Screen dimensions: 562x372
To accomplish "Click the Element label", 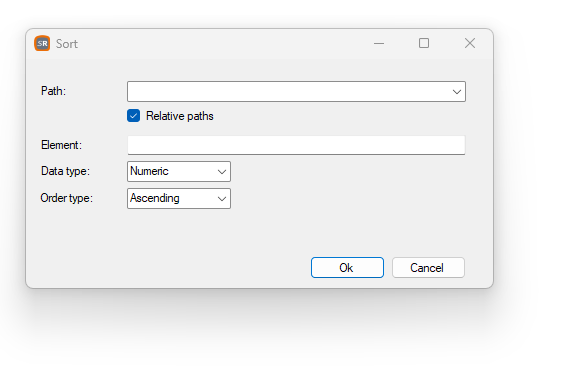I will click(x=61, y=145).
